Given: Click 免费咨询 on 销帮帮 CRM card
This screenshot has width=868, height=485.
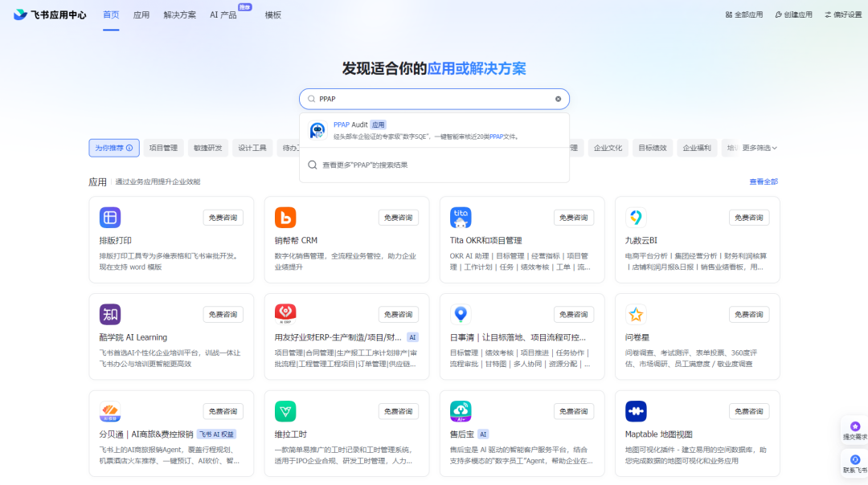Looking at the screenshot, I should [x=399, y=218].
